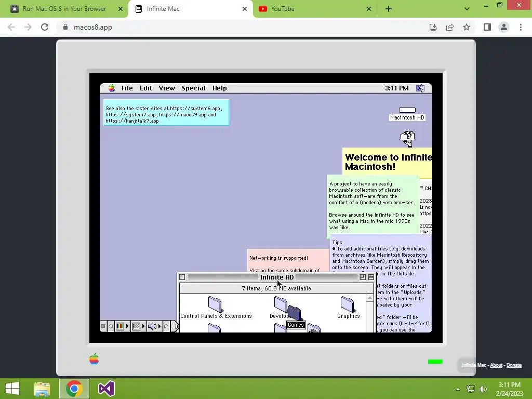Open the Windows taskbar clock and date
Viewport: 532px width, 399px height.
(509, 389)
